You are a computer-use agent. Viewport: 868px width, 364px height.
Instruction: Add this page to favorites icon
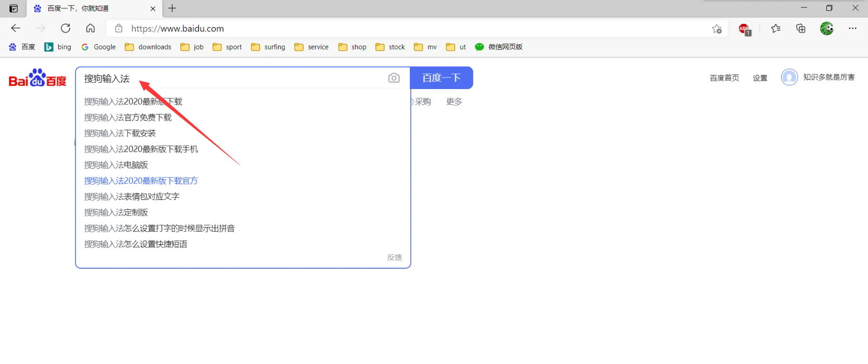coord(717,29)
